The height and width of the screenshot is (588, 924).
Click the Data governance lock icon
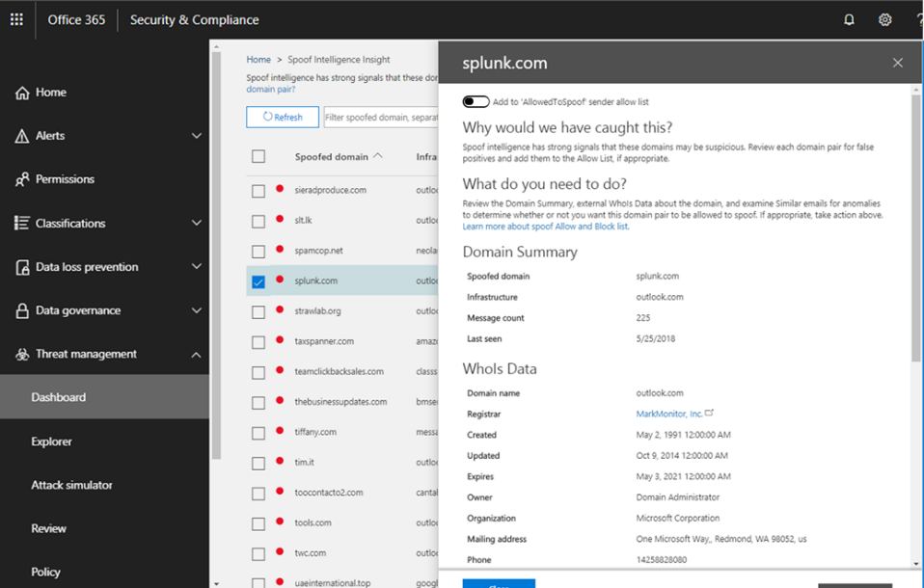point(22,310)
